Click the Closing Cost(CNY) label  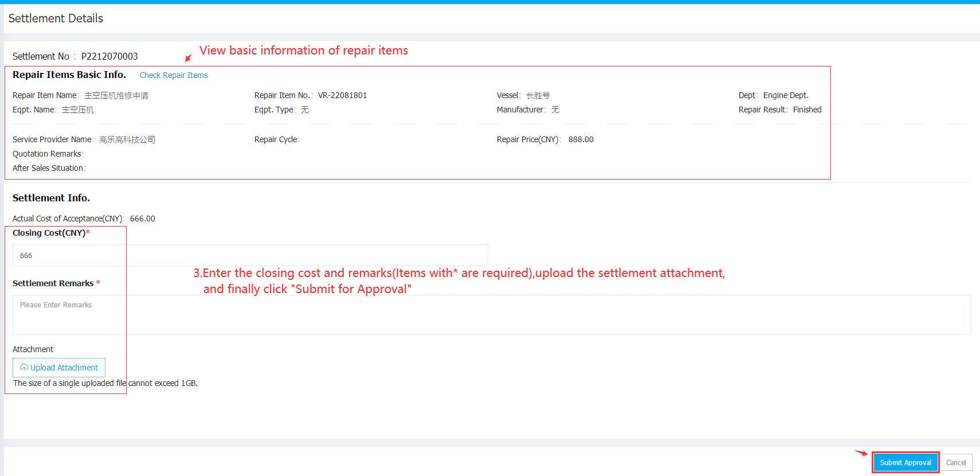coord(51,233)
